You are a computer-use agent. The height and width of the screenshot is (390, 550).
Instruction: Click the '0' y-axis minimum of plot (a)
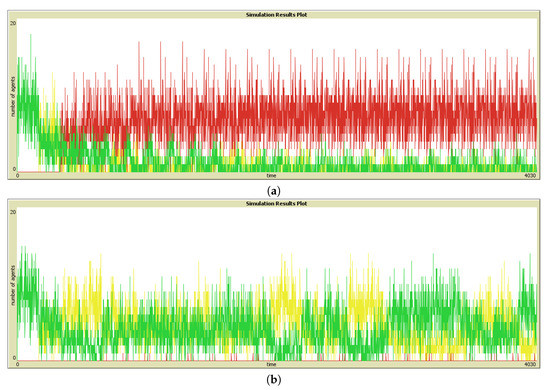14,169
